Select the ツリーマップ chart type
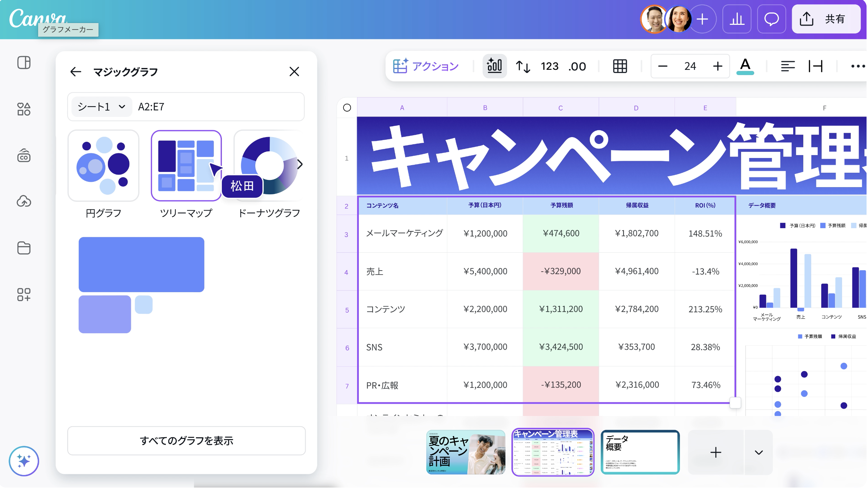Image resolution: width=868 pixels, height=498 pixels. pos(186,166)
